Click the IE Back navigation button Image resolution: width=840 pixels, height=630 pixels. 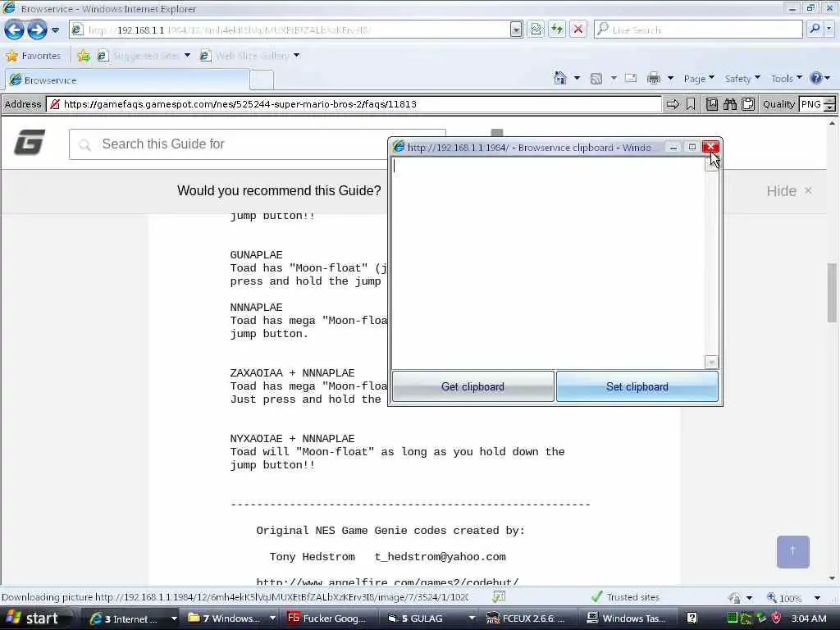point(14,30)
